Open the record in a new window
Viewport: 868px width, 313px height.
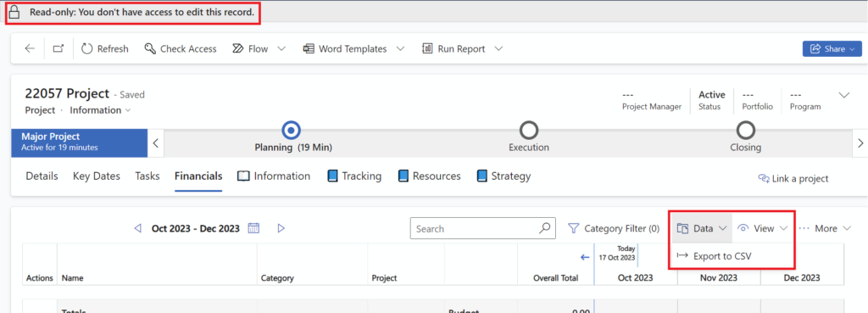click(58, 48)
